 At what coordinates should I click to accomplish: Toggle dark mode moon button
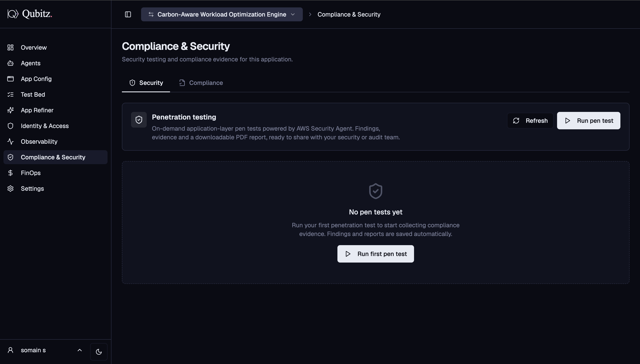(x=99, y=352)
